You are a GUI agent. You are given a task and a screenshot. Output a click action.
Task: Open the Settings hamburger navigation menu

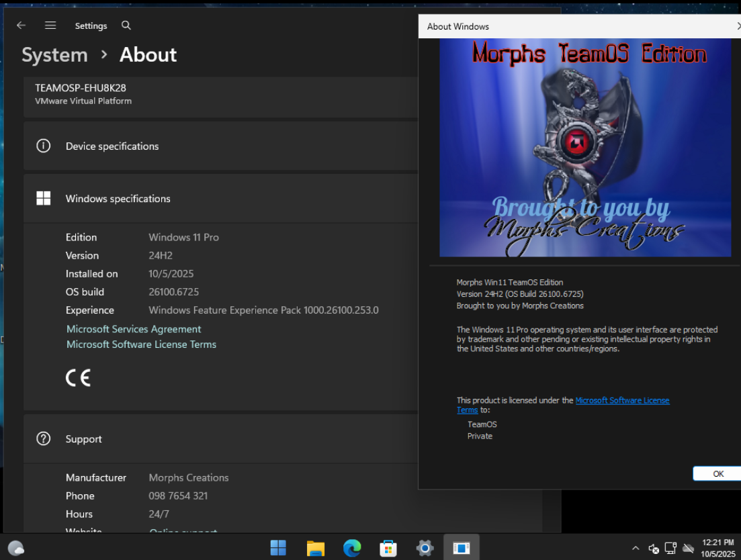[x=50, y=26]
